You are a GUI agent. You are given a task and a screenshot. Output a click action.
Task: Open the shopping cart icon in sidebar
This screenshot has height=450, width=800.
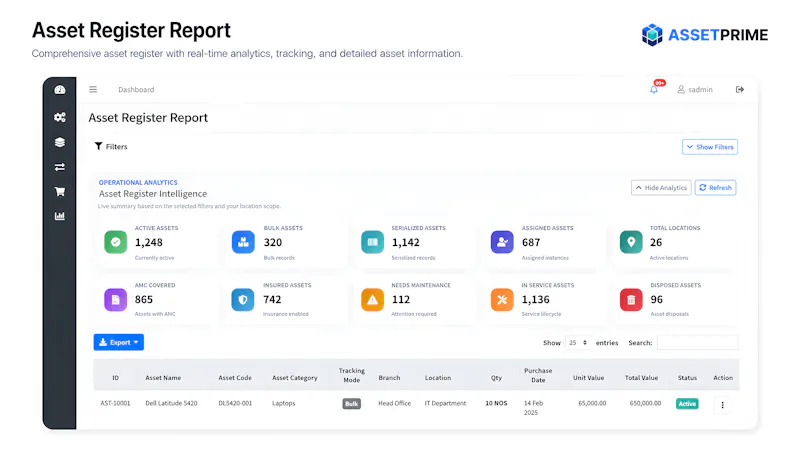(60, 192)
